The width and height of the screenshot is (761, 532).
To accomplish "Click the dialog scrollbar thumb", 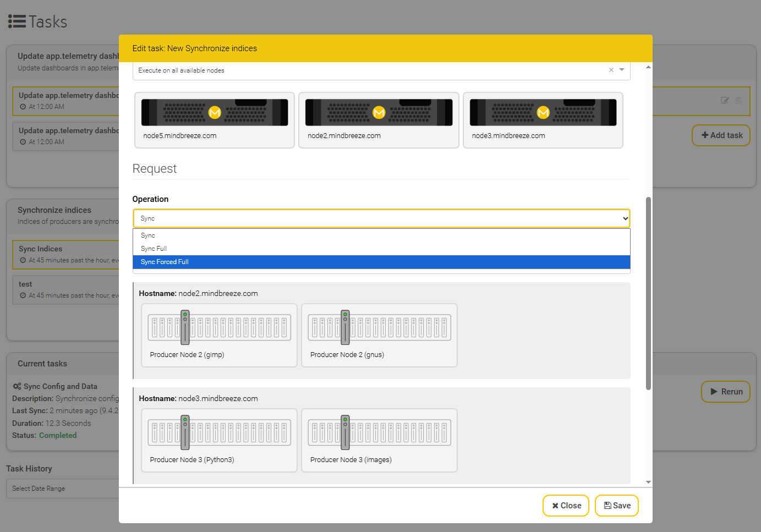I will pos(648,293).
